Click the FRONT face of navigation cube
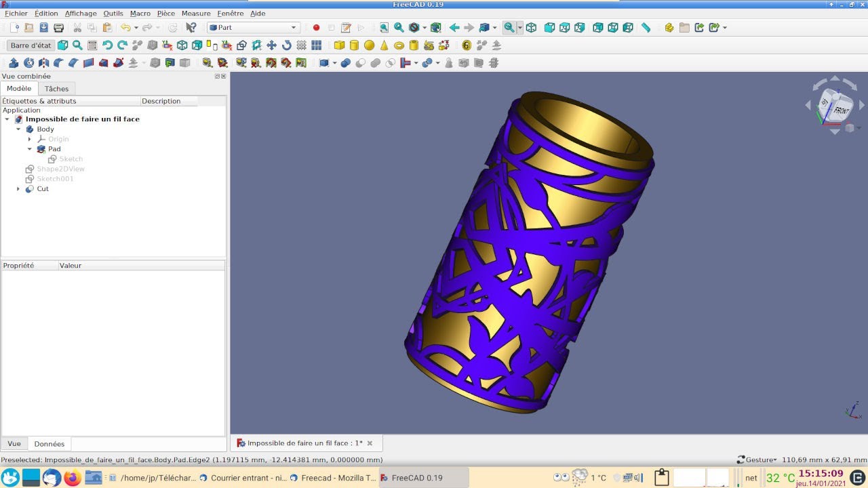This screenshot has height=488, width=868. 841,110
